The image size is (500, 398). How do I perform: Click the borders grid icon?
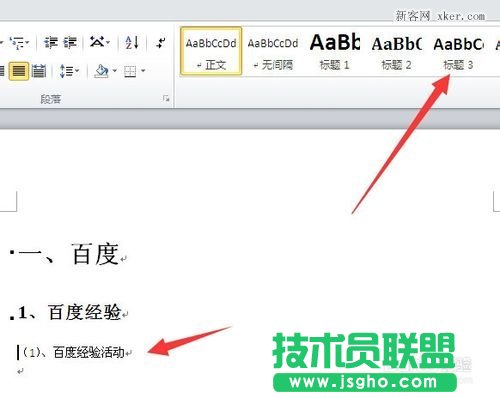(130, 71)
